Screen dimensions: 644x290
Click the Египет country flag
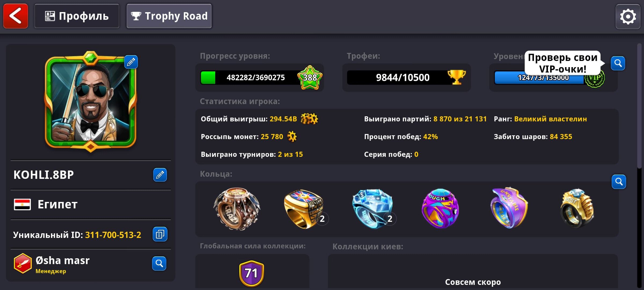tap(22, 205)
